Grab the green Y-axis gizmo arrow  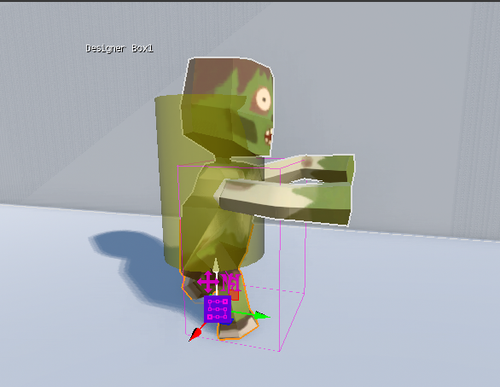261,315
